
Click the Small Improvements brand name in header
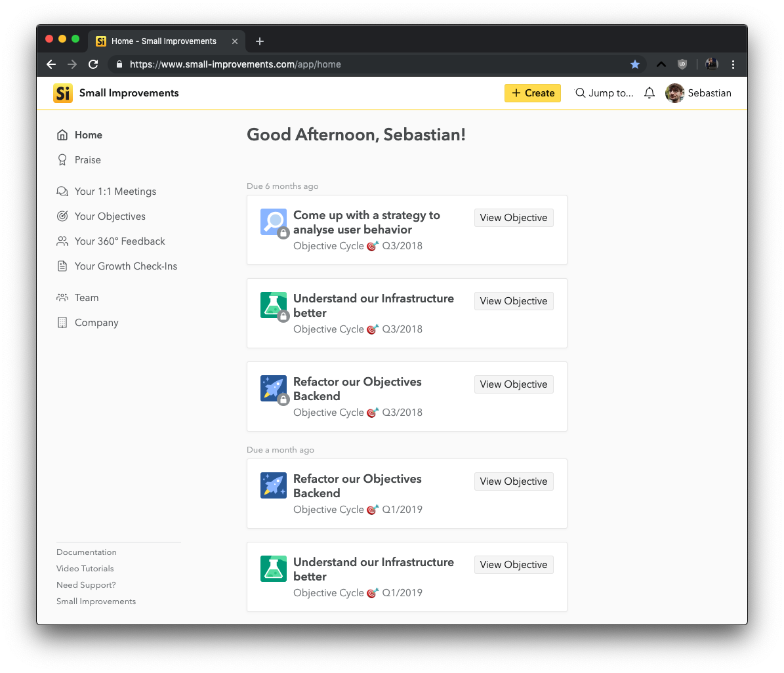click(x=129, y=93)
